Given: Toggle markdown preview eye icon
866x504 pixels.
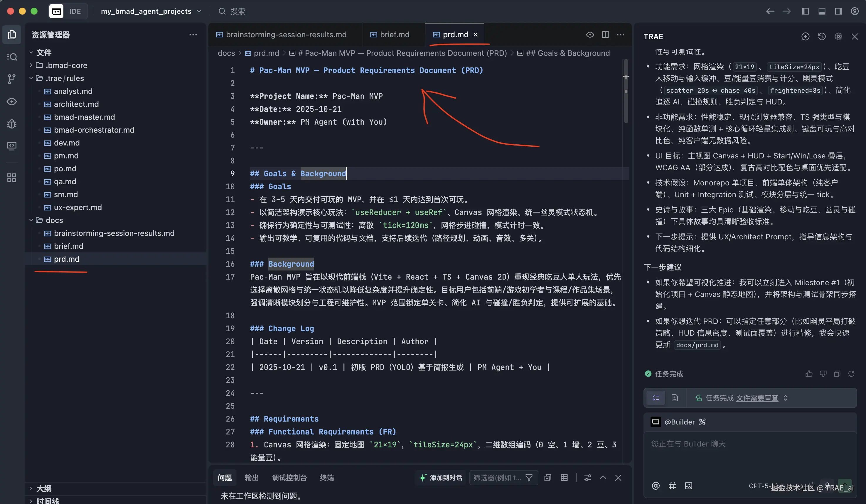Looking at the screenshot, I should point(590,35).
